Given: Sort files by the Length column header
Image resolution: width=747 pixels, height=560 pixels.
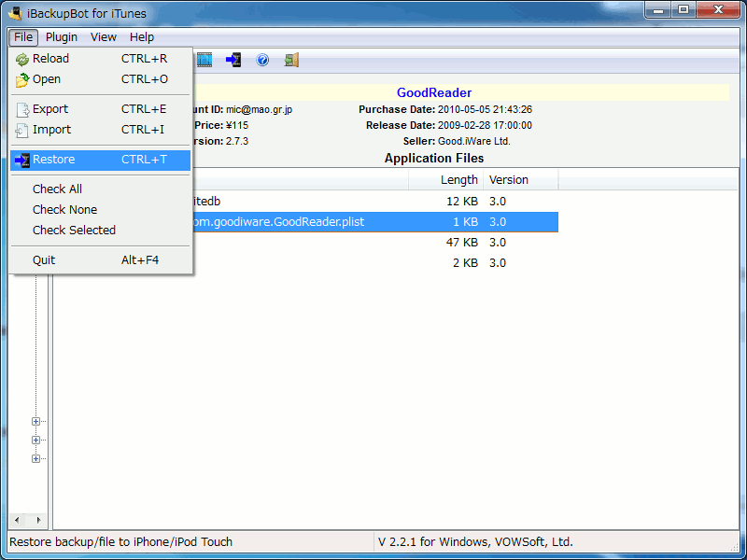Looking at the screenshot, I should (458, 180).
